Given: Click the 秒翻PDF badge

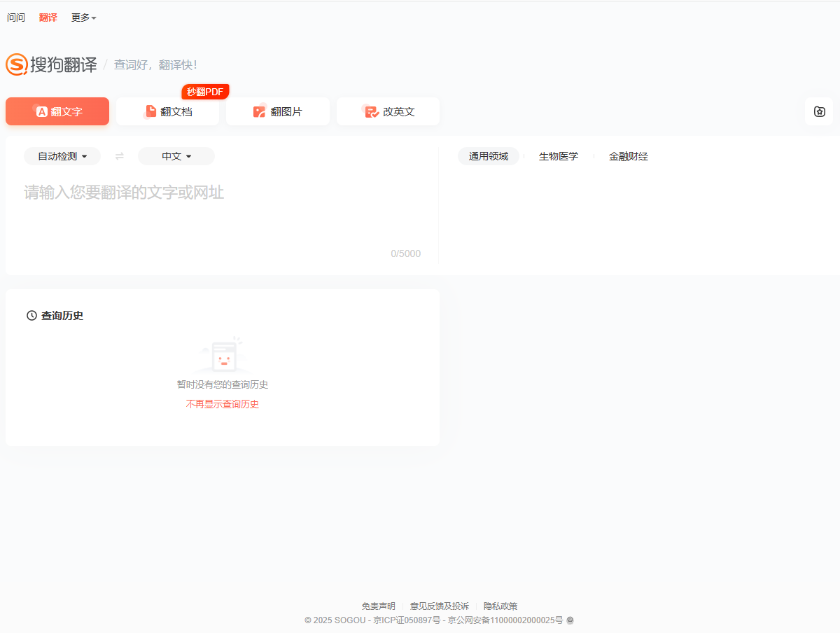Looking at the screenshot, I should 205,92.
